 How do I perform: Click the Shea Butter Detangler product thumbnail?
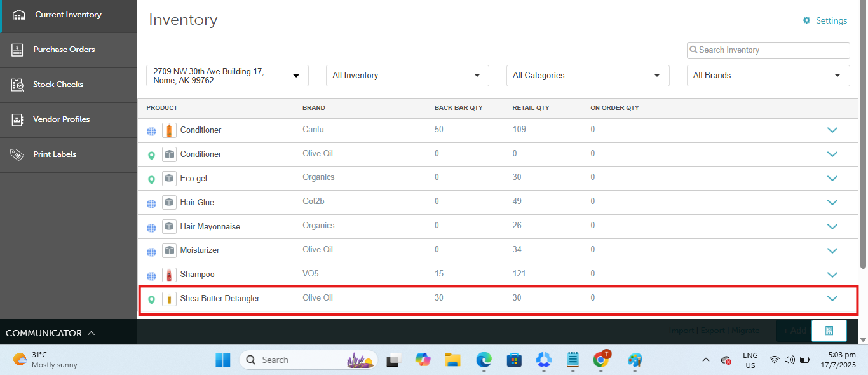coord(169,299)
